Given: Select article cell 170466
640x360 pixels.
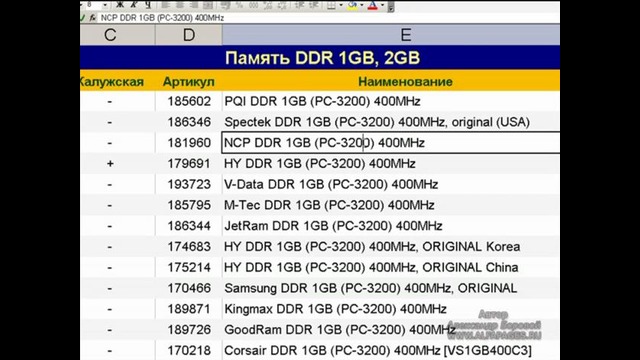Looking at the screenshot, I should (x=189, y=288).
